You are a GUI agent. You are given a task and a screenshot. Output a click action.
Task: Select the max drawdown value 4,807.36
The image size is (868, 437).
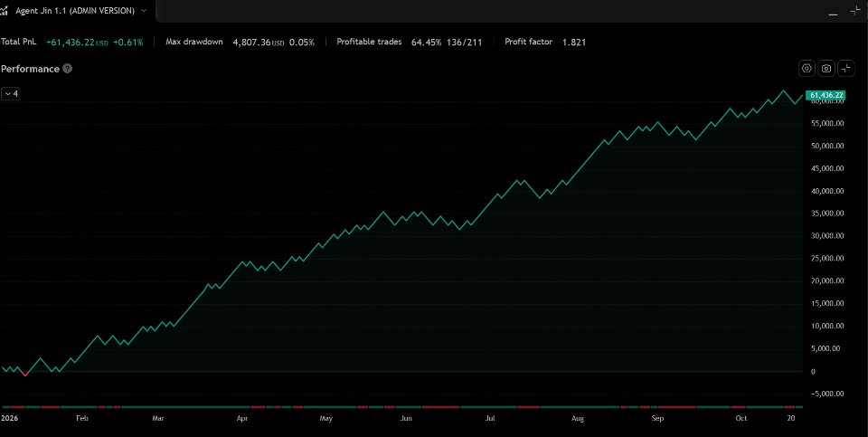point(251,43)
